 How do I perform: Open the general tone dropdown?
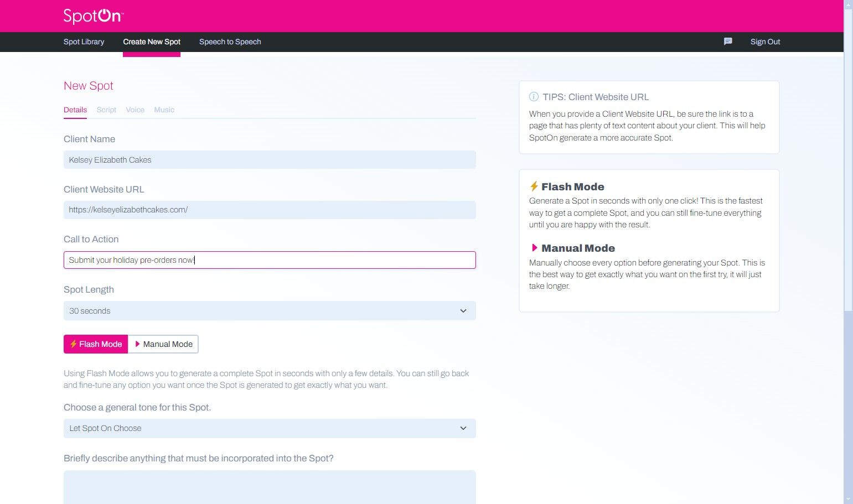[270, 428]
